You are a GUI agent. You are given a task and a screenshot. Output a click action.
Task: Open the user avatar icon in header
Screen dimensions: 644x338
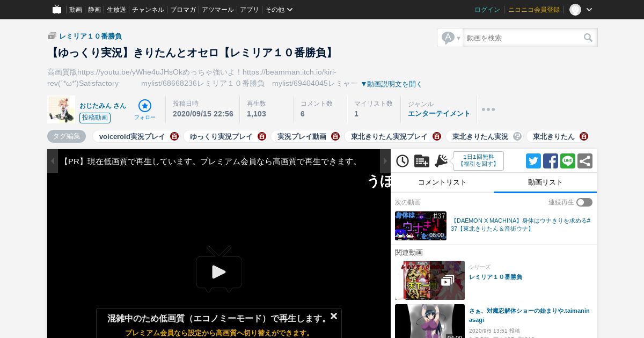575,10
